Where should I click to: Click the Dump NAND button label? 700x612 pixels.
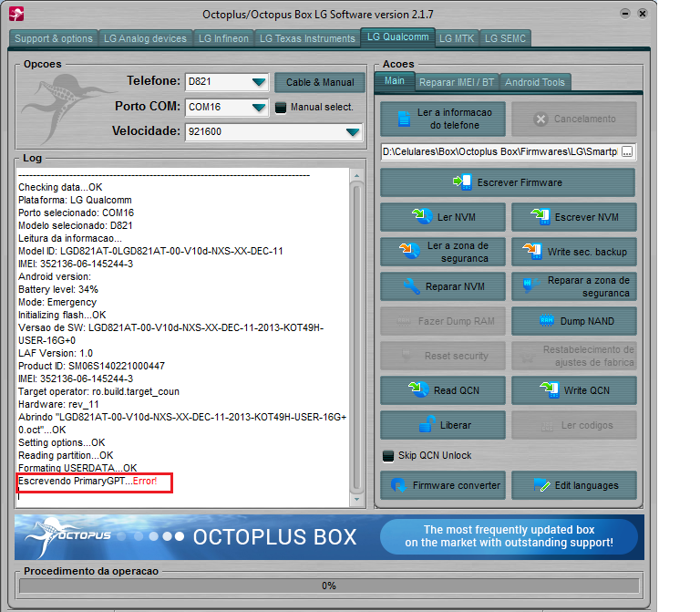[587, 321]
